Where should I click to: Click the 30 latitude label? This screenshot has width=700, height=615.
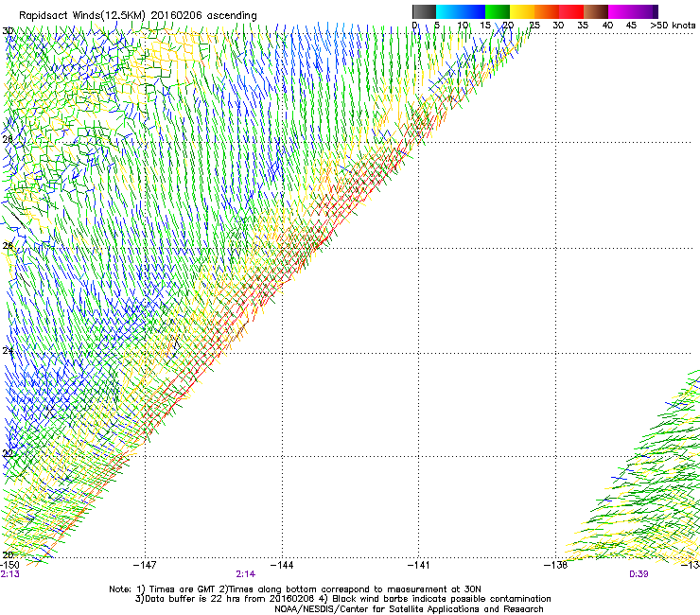point(8,31)
